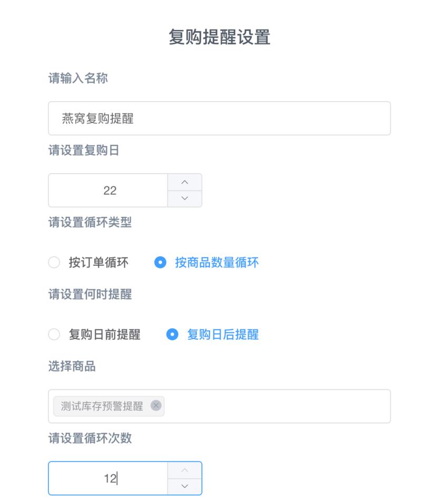Decrease the 复购日 value with the down arrow

[x=185, y=197]
